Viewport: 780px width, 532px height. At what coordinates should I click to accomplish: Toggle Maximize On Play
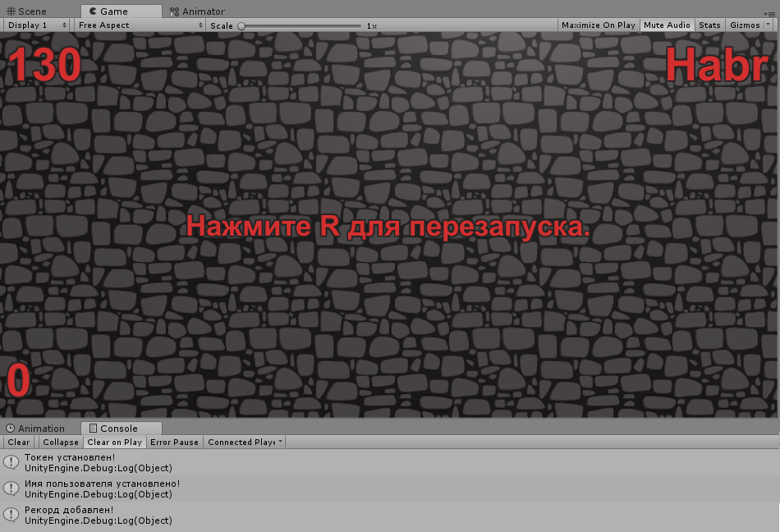[x=598, y=25]
